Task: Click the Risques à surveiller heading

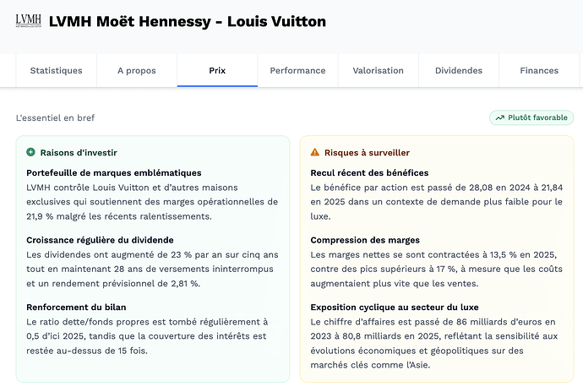Action: 367,152
